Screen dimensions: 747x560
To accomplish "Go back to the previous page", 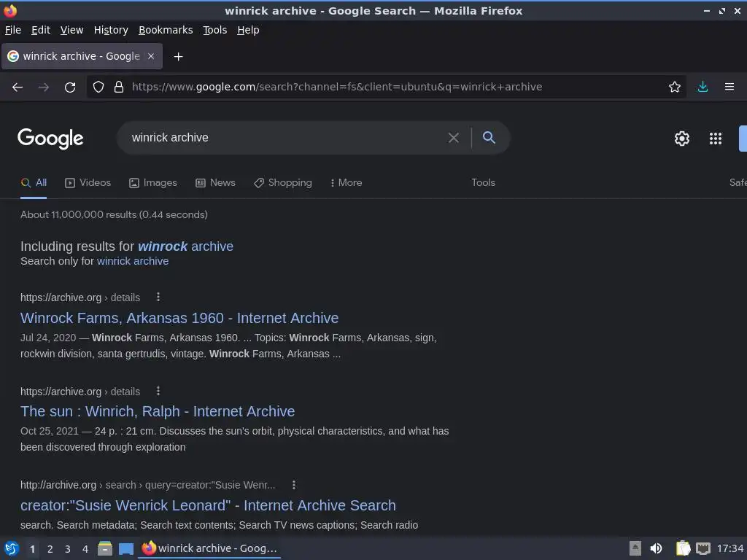I will tap(18, 87).
